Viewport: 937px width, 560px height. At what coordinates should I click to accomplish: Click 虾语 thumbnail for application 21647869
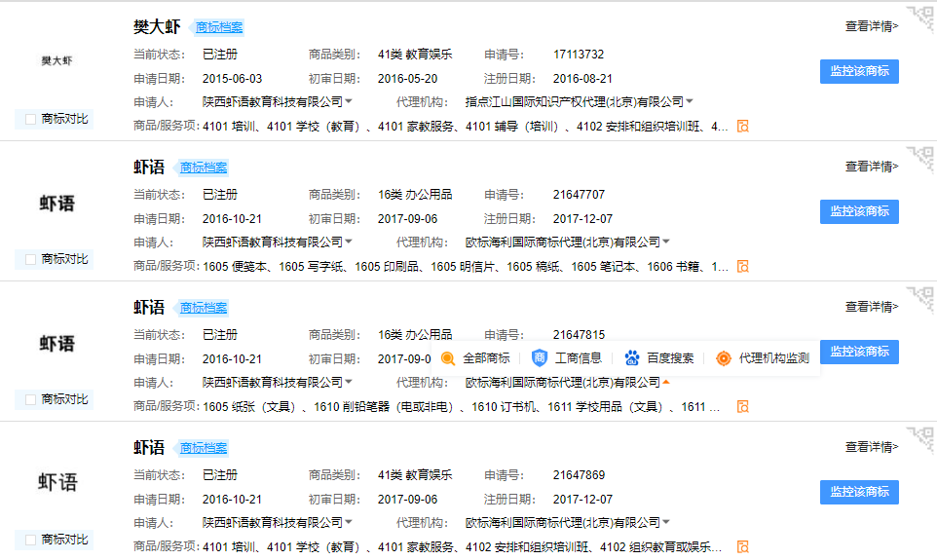[x=56, y=482]
